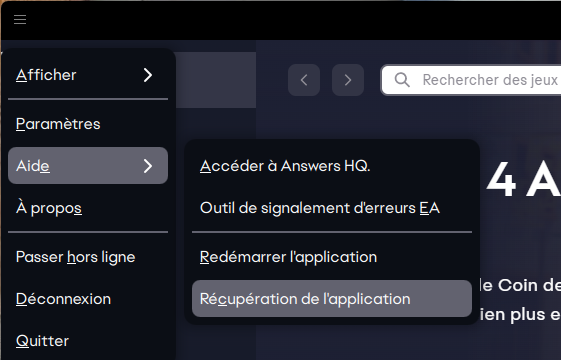This screenshot has width=561, height=360.
Task: Open Outil de signalement d'erreurs EA
Action: coord(332,208)
